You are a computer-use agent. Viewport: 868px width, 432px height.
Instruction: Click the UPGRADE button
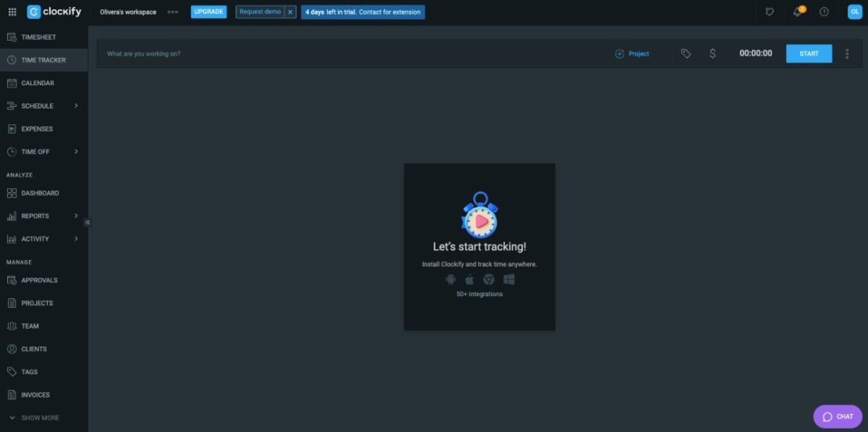(209, 12)
